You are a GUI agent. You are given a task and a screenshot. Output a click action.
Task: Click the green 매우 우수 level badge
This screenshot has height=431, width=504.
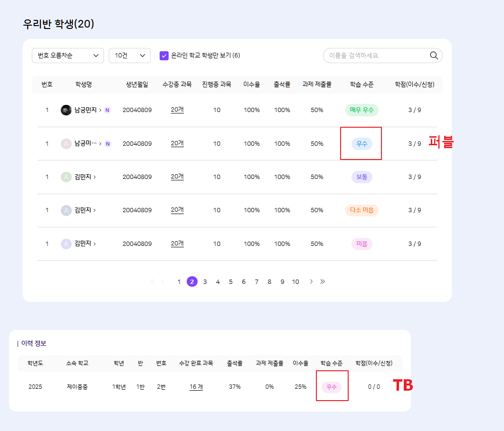(361, 110)
